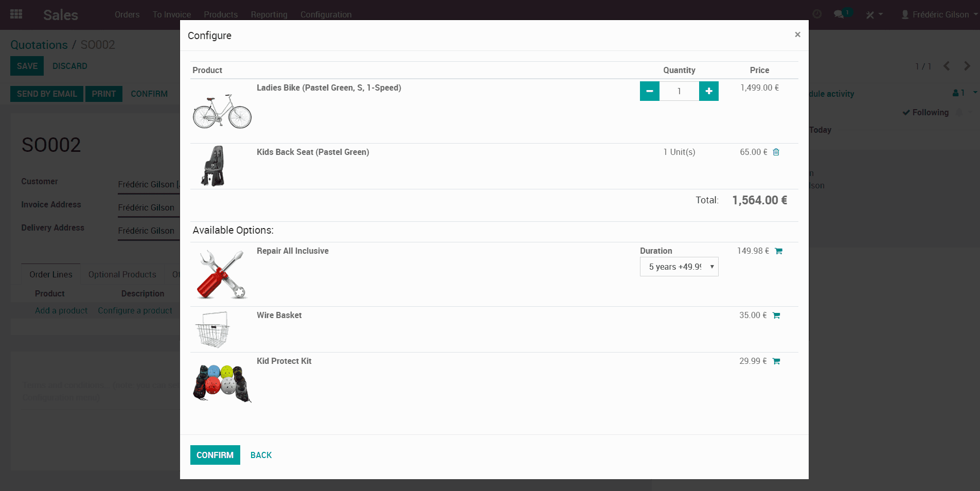Open the Reporting menu
This screenshot has width=980, height=491.
coord(269,14)
